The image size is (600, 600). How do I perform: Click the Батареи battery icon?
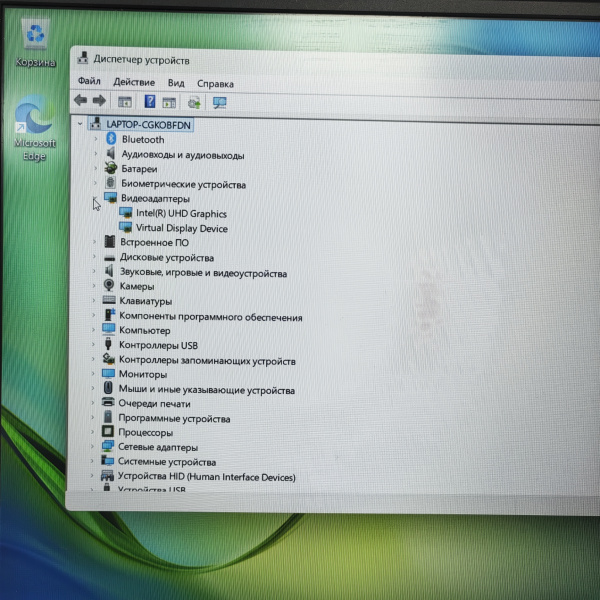click(111, 168)
